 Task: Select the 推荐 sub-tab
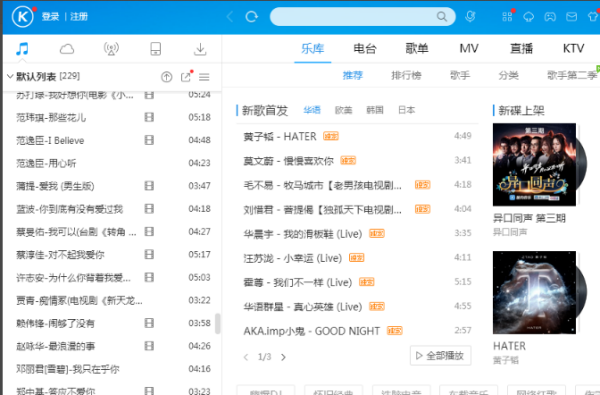click(352, 75)
